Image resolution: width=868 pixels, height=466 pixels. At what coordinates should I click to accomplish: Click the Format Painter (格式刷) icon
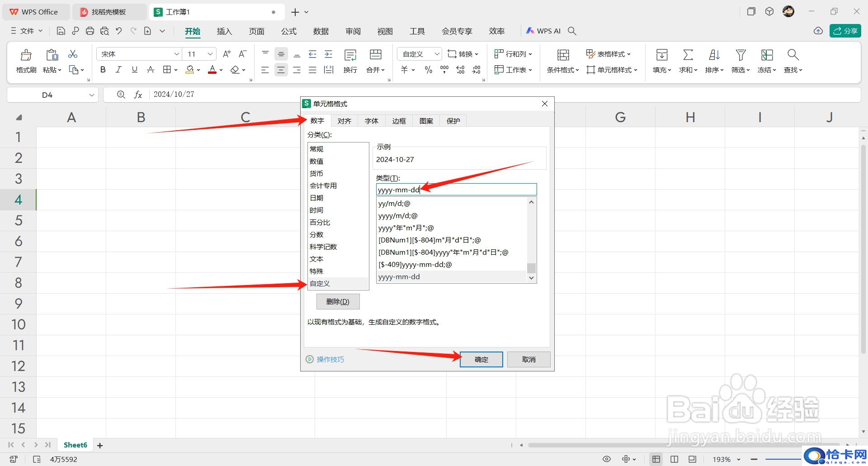coord(26,55)
